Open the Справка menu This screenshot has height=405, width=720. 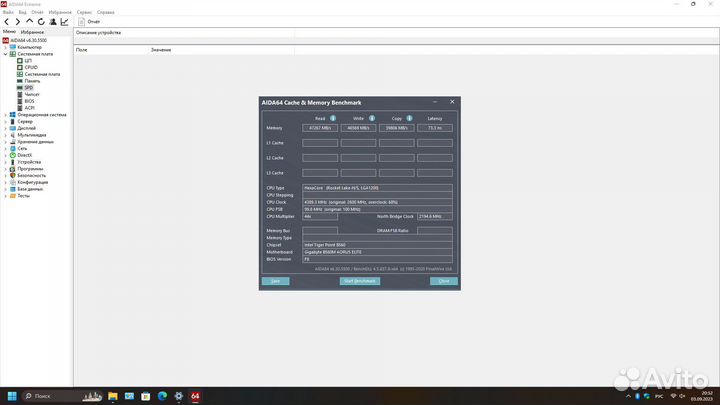(x=106, y=12)
